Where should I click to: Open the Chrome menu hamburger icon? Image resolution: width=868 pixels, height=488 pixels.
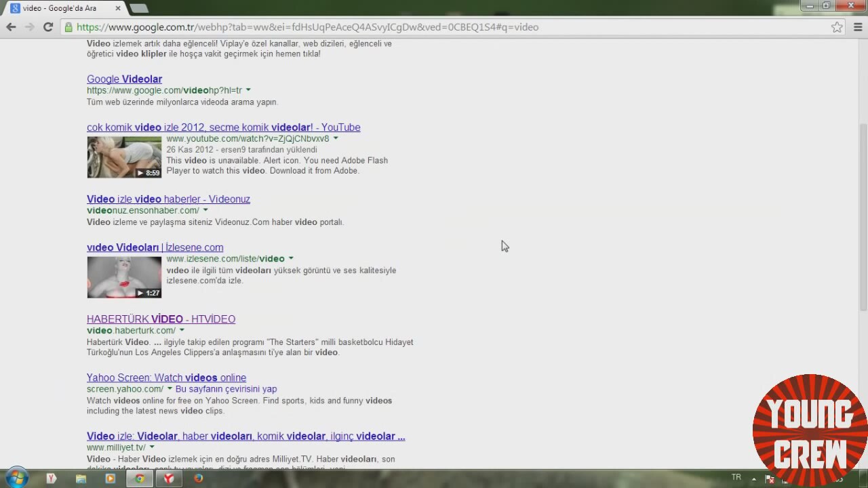pos(858,27)
